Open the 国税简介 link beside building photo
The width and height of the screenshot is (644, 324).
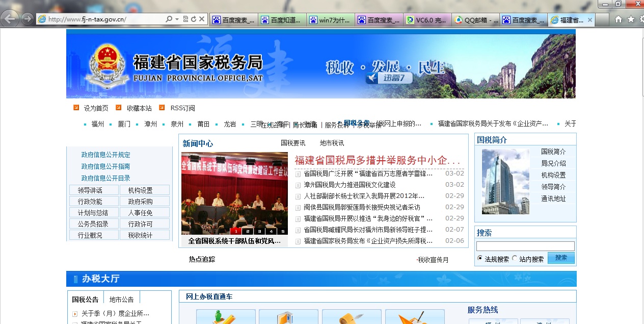tap(553, 152)
